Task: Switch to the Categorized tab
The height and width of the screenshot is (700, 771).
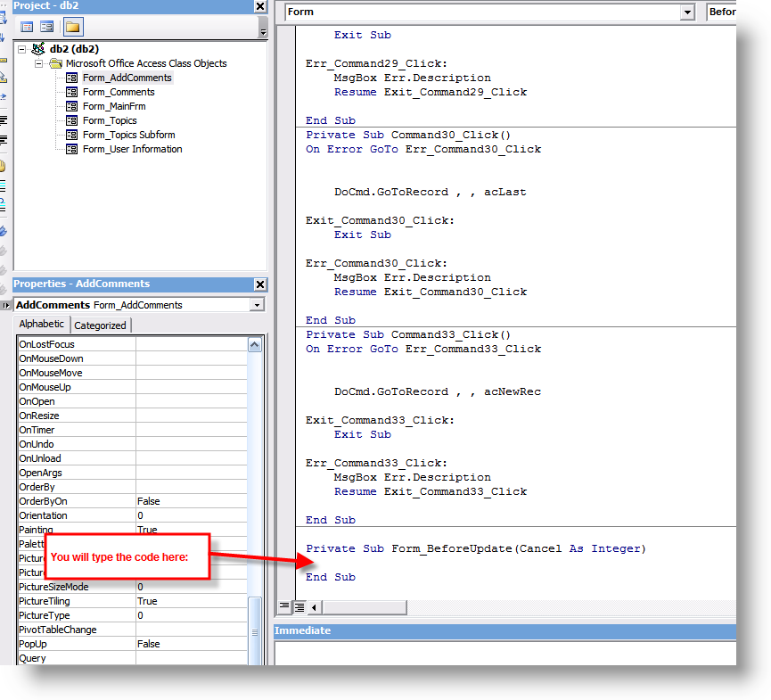Action: tap(101, 325)
